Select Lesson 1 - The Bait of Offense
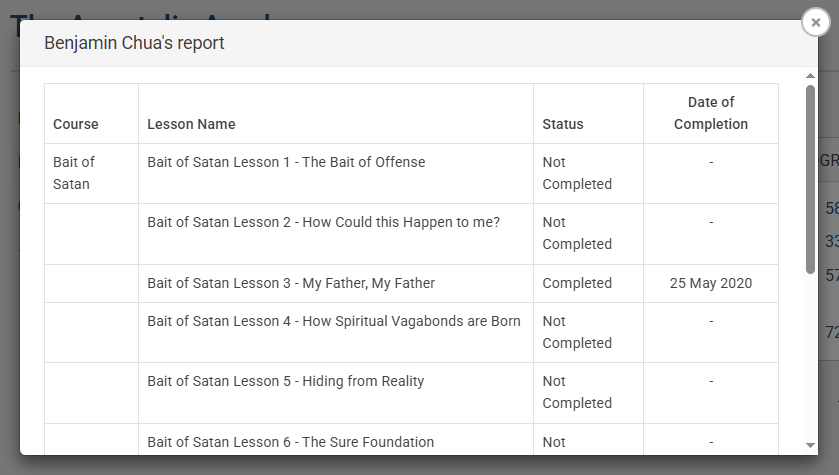 (286, 162)
